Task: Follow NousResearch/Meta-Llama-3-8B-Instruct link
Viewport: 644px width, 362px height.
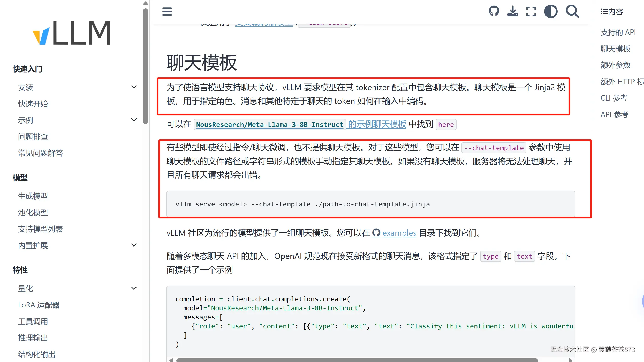Action: click(x=269, y=125)
